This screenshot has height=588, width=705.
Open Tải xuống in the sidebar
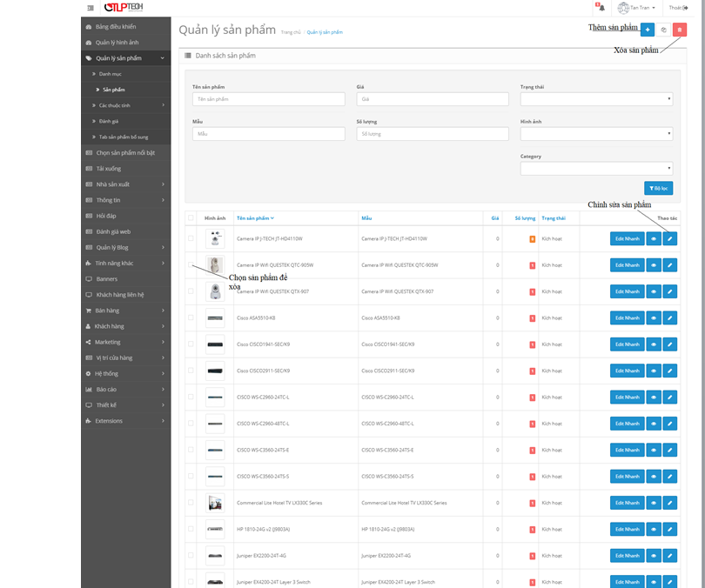(x=126, y=169)
